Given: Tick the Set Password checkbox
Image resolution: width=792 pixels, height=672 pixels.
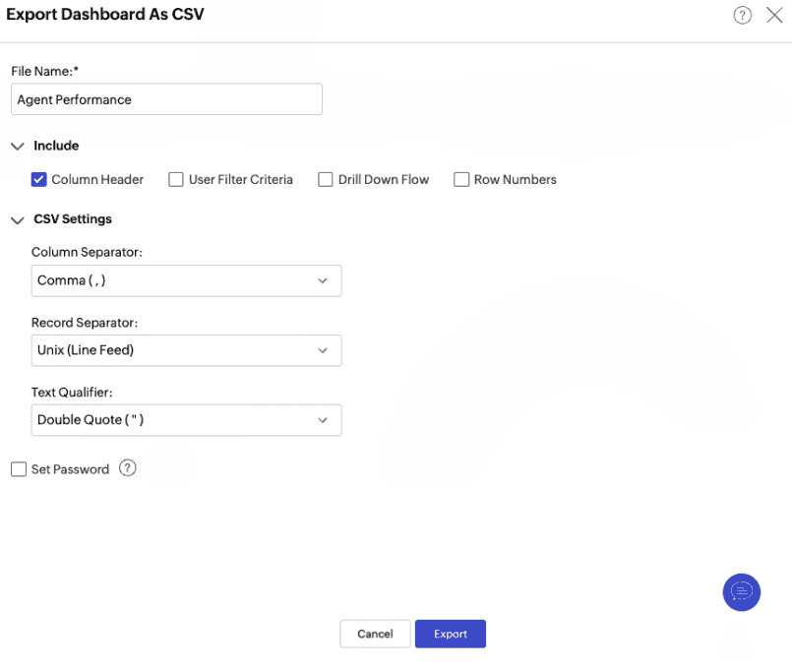Looking at the screenshot, I should pyautogui.click(x=19, y=469).
